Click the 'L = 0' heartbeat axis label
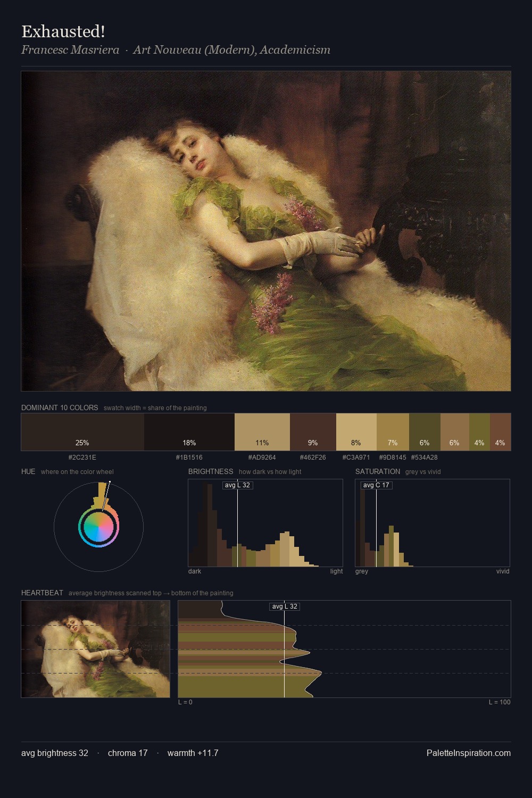The width and height of the screenshot is (532, 798). pyautogui.click(x=185, y=702)
